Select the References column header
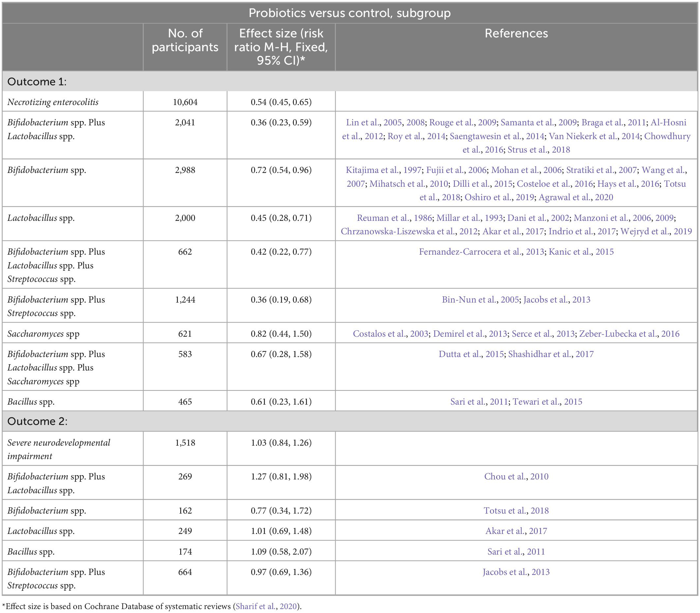The width and height of the screenshot is (700, 613). pos(516,33)
